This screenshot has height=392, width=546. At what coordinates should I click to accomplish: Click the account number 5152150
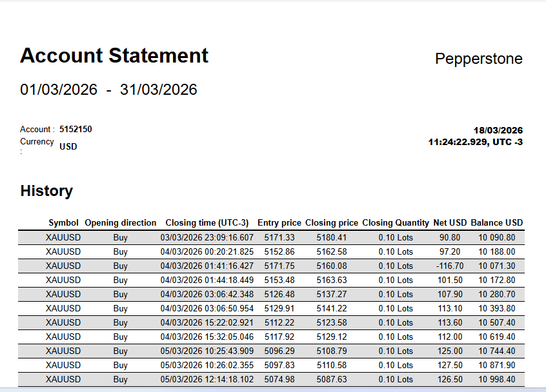click(x=76, y=129)
